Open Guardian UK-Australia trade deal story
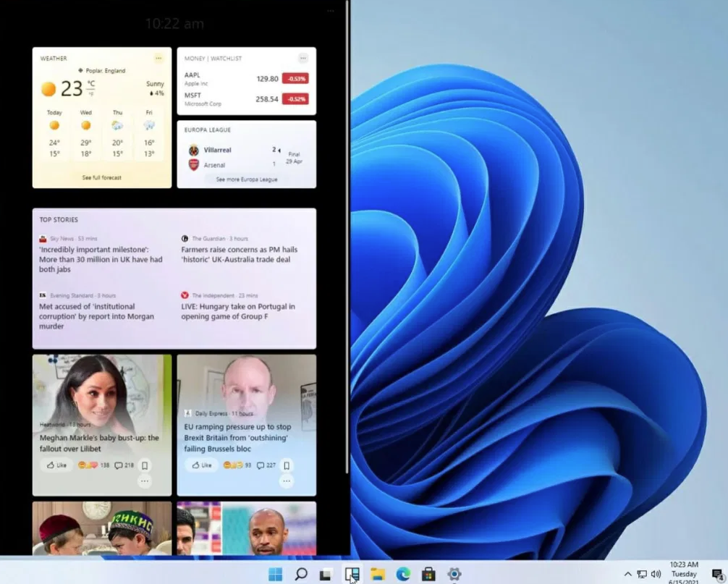 pos(239,255)
